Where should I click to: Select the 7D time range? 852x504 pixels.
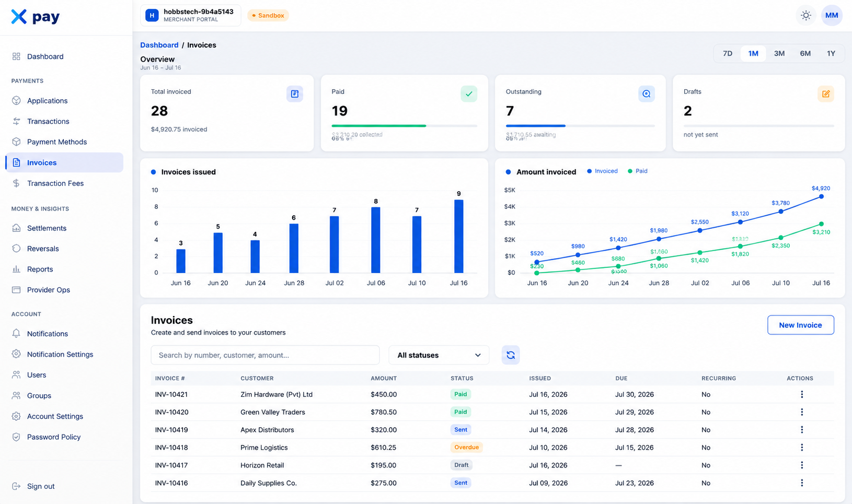click(x=728, y=53)
